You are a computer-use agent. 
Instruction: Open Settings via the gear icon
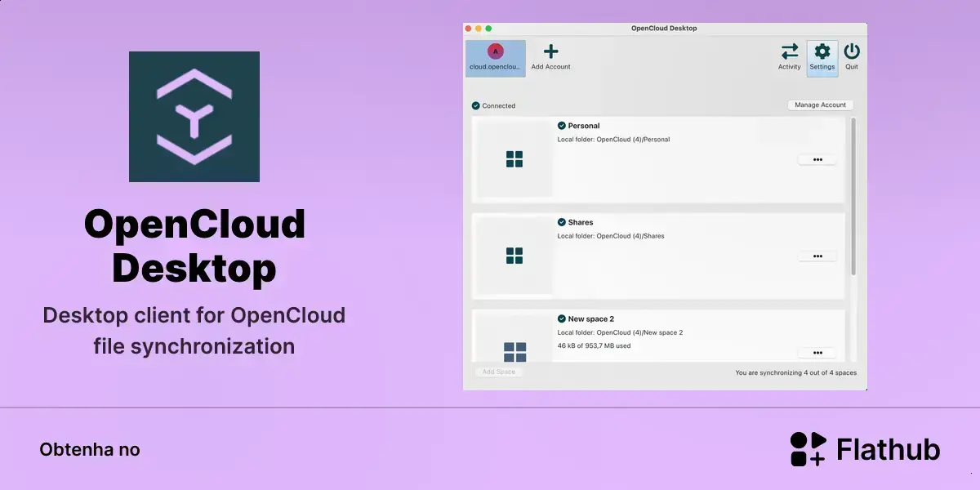click(x=822, y=51)
